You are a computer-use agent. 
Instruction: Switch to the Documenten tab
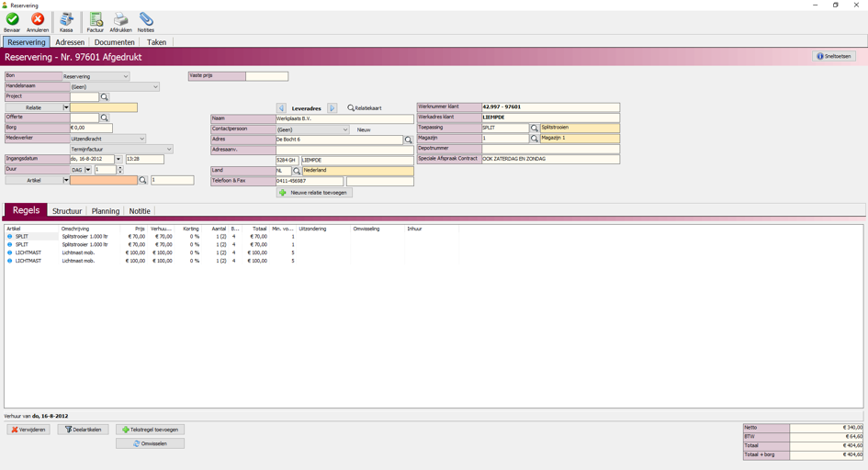(x=114, y=42)
